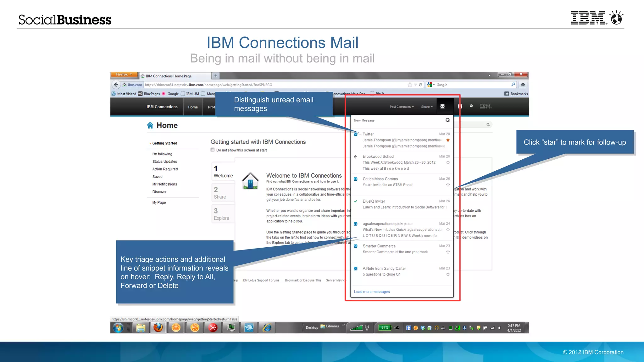This screenshot has width=644, height=362.
Task: Click the Google search magnifier in Firefox
Action: [x=513, y=85]
